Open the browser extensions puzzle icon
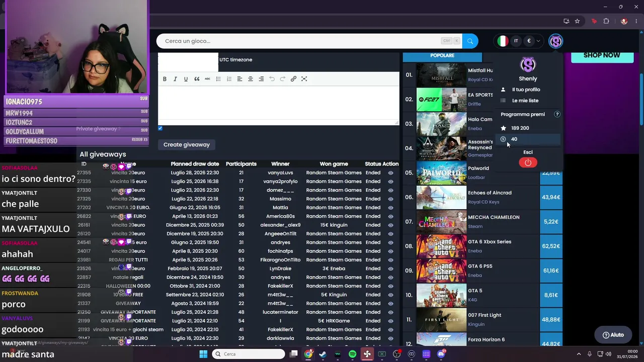644x362 pixels. [606, 21]
